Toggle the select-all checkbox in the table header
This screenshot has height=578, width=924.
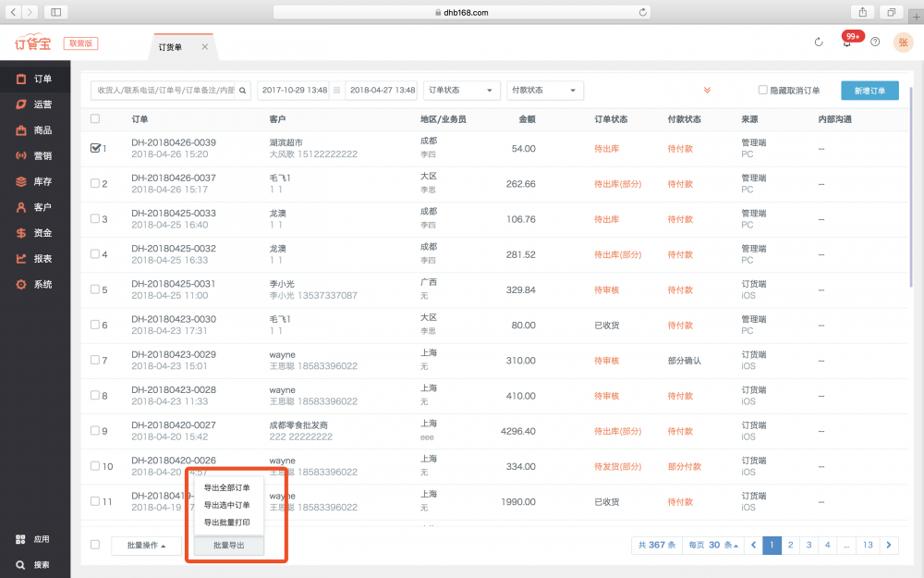pos(95,119)
